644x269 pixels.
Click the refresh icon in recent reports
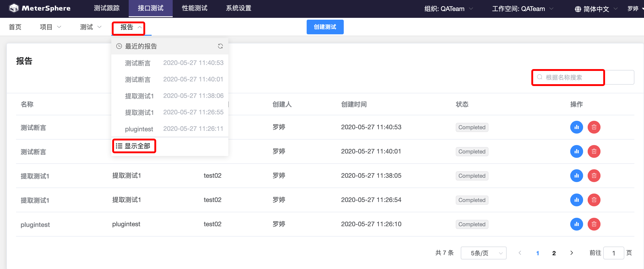(220, 46)
